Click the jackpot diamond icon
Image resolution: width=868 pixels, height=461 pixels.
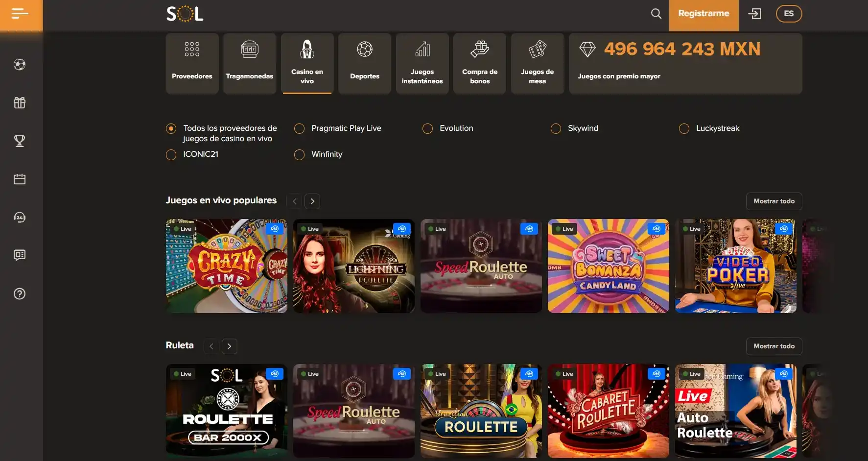point(587,49)
